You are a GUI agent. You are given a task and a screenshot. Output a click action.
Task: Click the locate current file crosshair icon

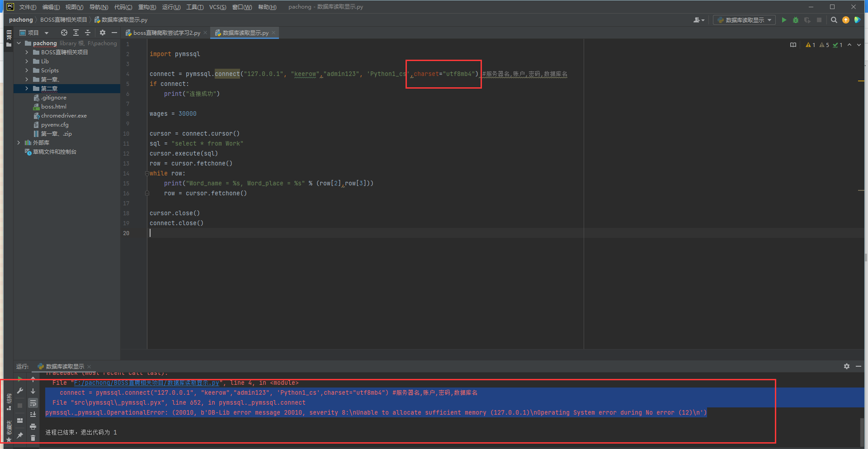click(64, 33)
